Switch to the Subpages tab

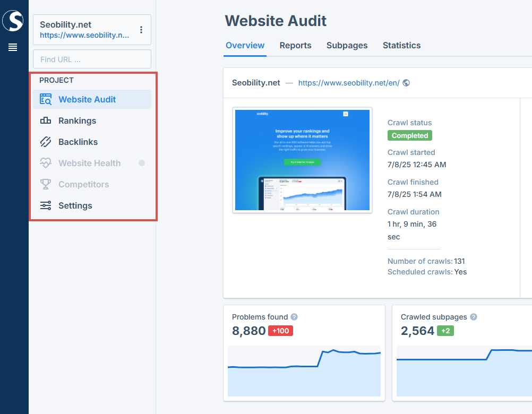tap(347, 45)
